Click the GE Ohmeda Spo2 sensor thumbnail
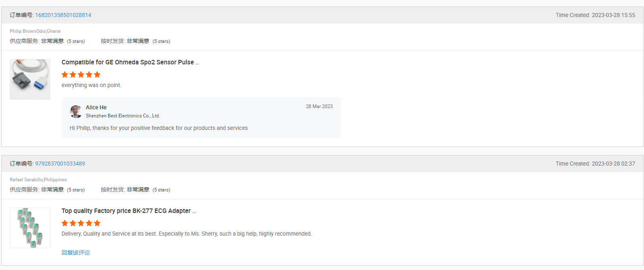Screen dimensions: 644x270 30,79
